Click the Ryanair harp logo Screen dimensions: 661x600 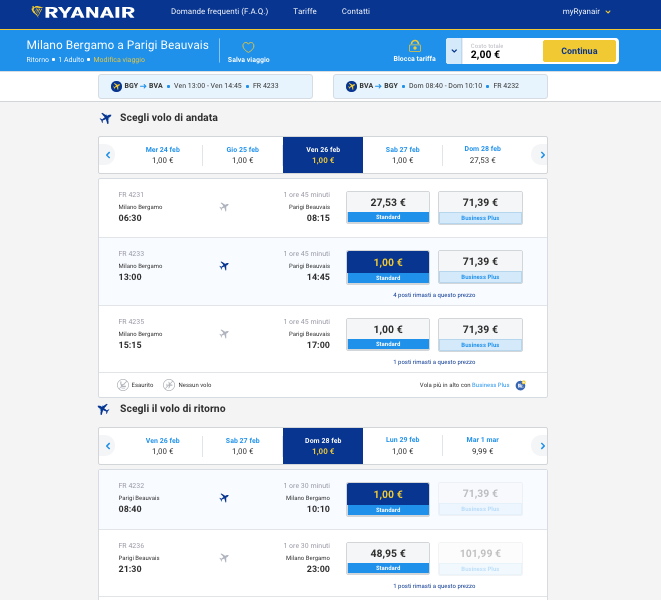pyautogui.click(x=37, y=11)
